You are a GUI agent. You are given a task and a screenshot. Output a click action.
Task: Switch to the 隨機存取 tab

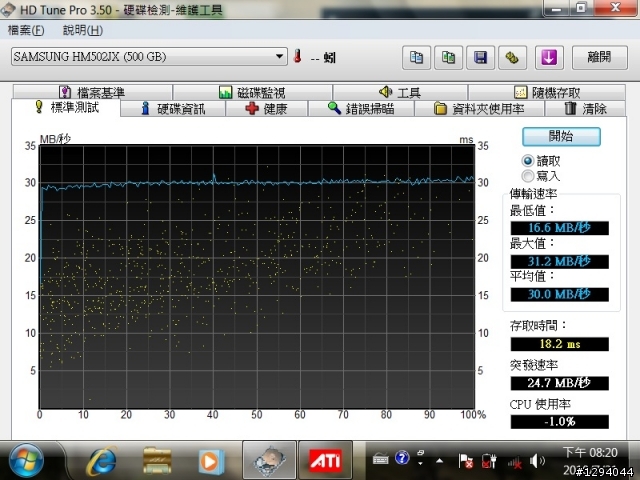point(547,93)
